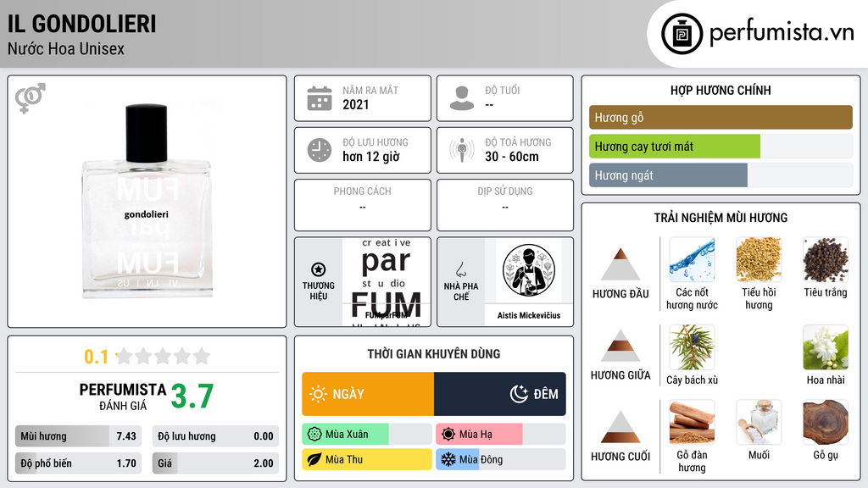The image size is (868, 488).
Task: Click the Trải Nghiệm Mùi Hương heading
Action: click(x=721, y=218)
